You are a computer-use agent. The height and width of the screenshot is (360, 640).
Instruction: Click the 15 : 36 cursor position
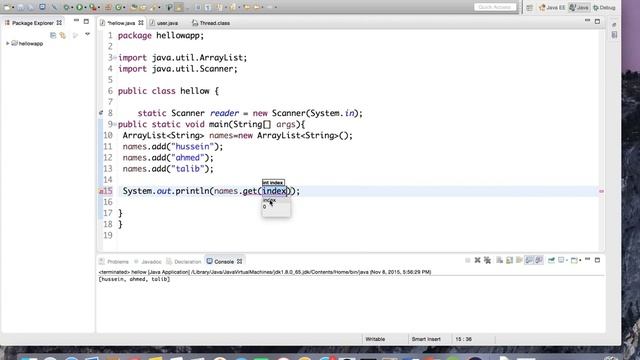click(464, 339)
